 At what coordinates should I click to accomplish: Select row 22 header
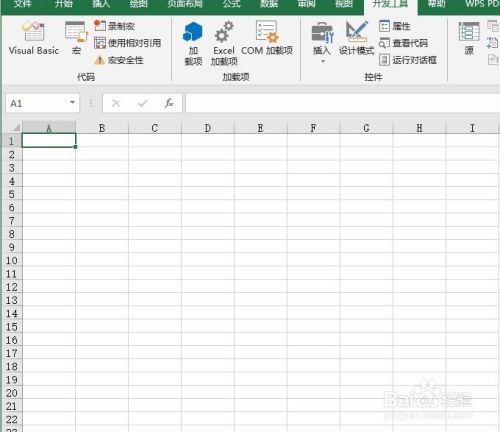click(x=12, y=419)
